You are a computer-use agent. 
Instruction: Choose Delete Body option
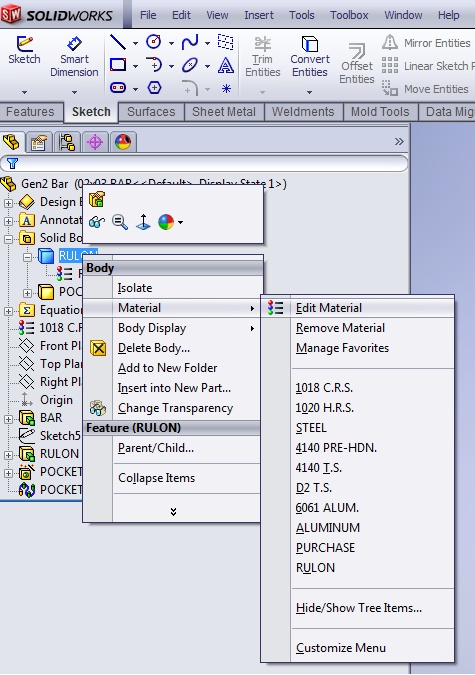tap(173, 348)
